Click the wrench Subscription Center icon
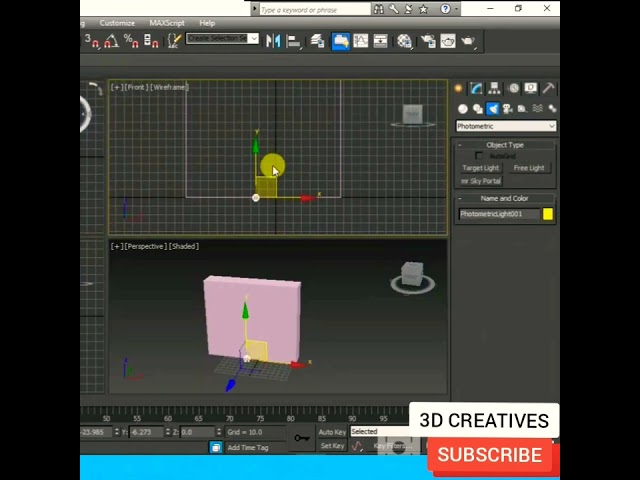Viewport: 640px width, 480px height. (393, 9)
